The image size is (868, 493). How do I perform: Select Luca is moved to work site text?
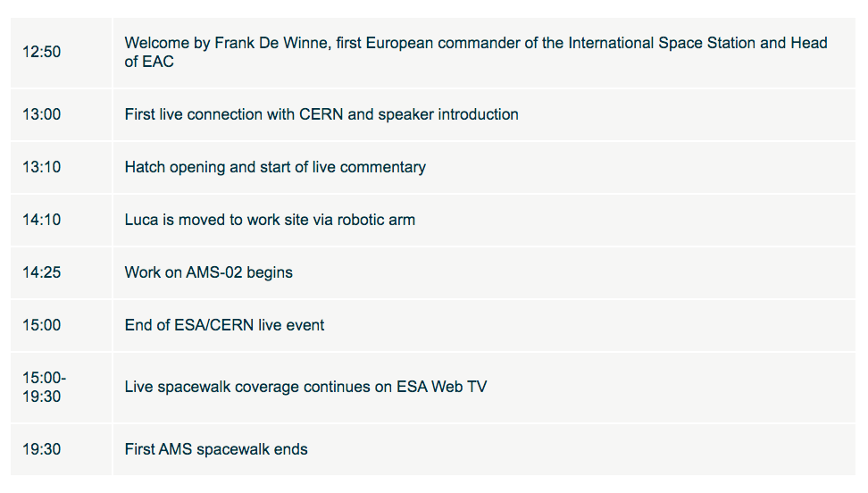(270, 220)
